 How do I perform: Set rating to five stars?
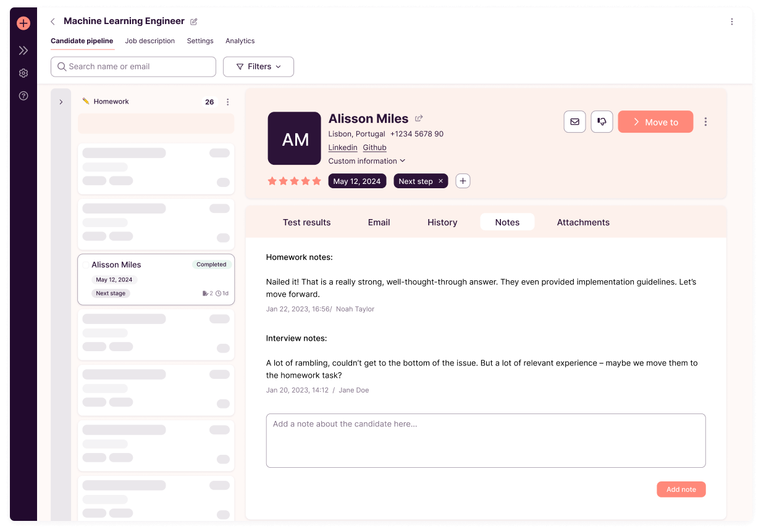coord(317,181)
